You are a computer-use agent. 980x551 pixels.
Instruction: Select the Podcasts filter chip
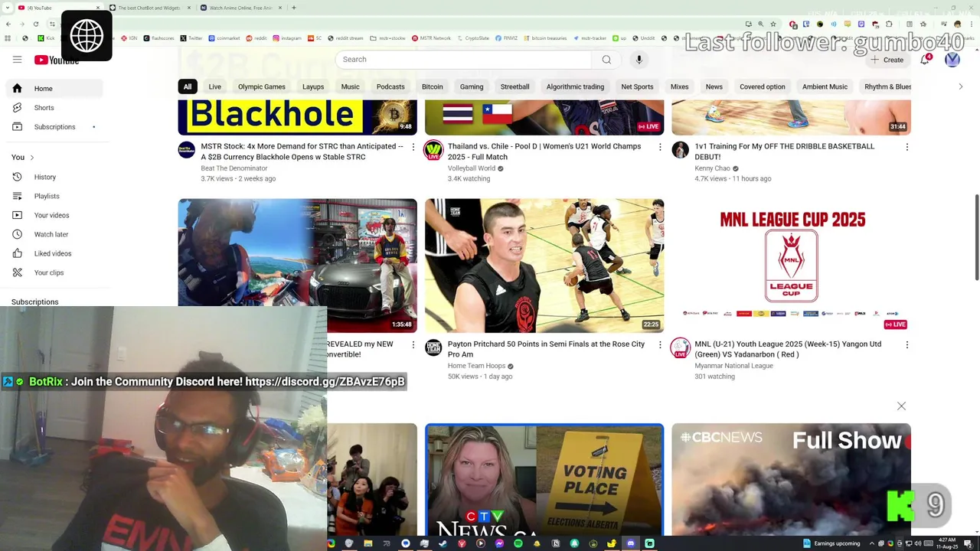(x=390, y=86)
